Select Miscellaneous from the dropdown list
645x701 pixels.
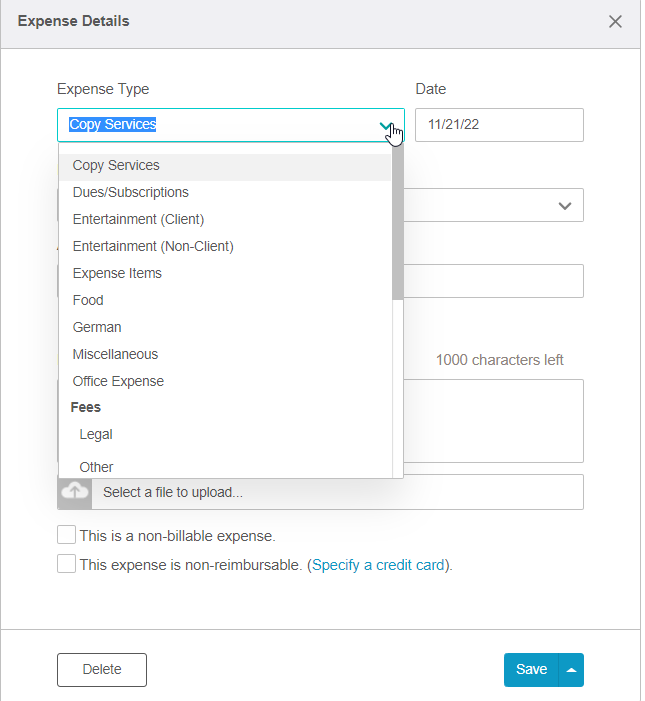(225, 355)
